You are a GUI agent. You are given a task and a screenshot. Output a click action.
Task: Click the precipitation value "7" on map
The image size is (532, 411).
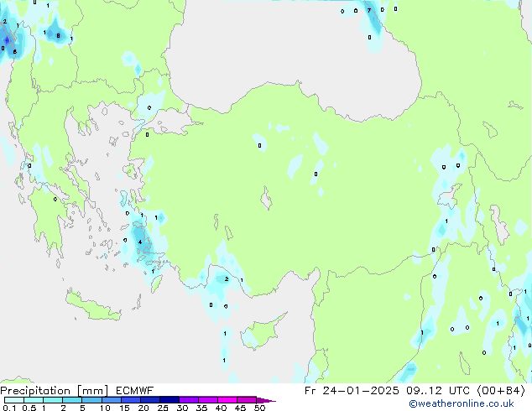tap(369, 11)
